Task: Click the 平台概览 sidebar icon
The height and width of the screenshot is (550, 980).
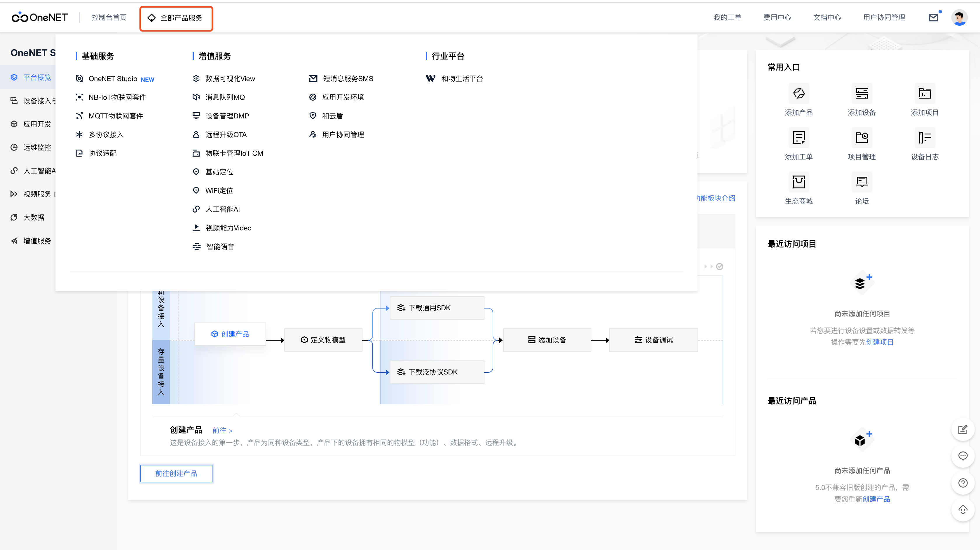Action: pyautogui.click(x=14, y=78)
